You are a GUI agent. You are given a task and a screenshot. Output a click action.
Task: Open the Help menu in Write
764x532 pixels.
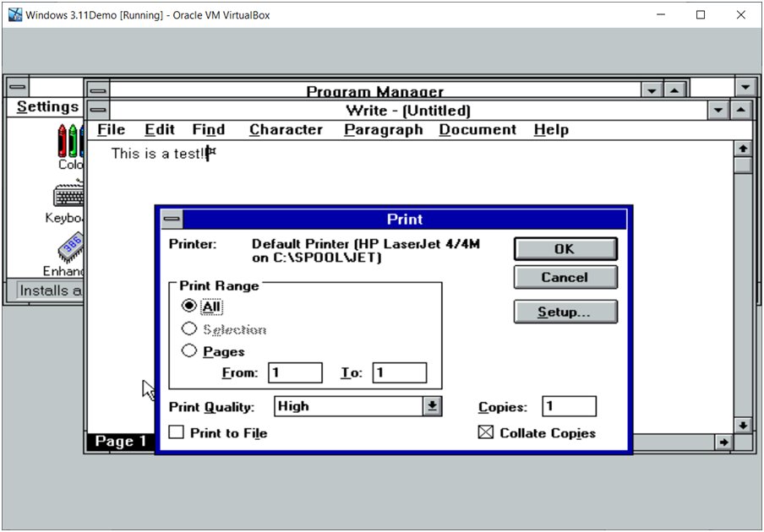click(x=551, y=129)
